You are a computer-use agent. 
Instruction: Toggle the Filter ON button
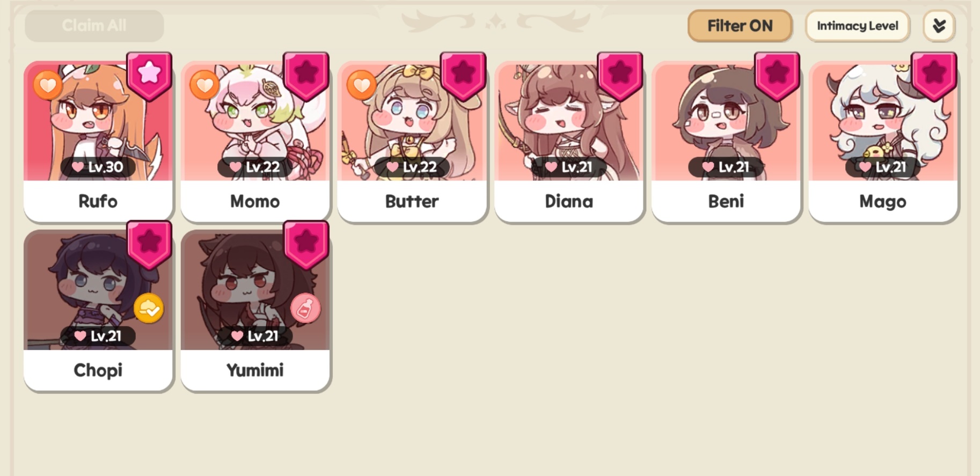[x=740, y=26]
